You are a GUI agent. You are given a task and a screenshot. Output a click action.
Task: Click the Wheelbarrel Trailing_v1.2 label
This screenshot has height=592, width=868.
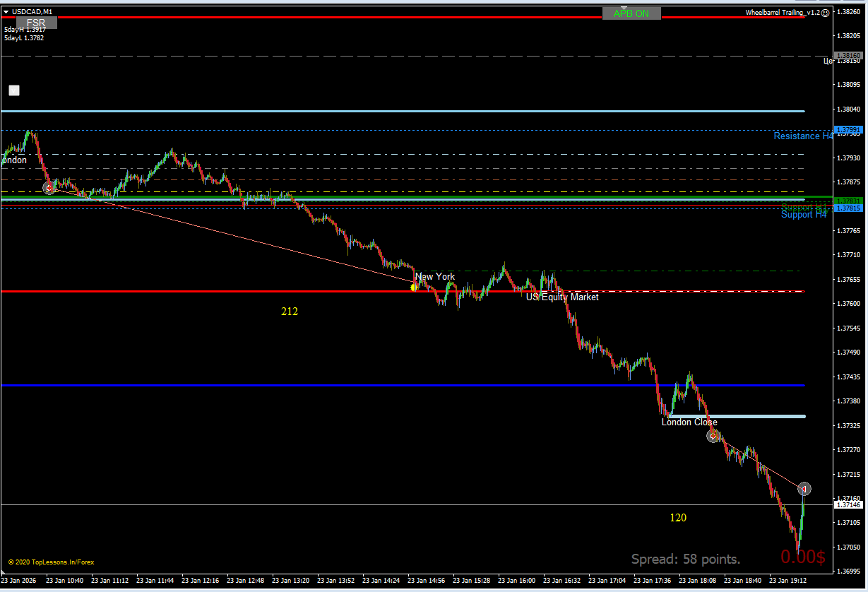783,13
